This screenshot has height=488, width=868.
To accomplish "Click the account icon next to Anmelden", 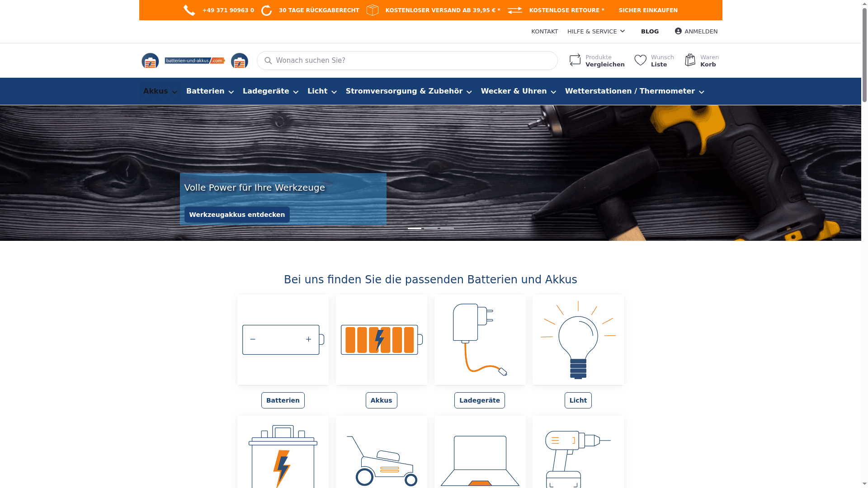I will click(x=678, y=31).
